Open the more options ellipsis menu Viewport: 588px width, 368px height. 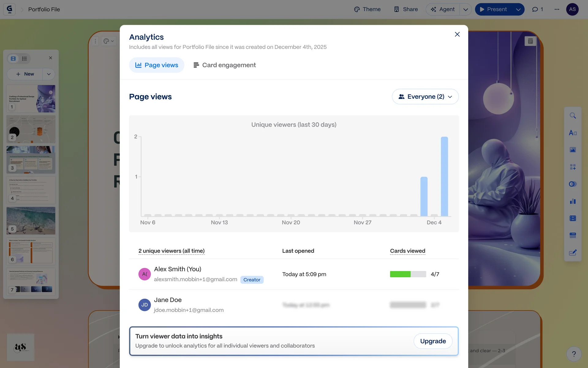[557, 9]
